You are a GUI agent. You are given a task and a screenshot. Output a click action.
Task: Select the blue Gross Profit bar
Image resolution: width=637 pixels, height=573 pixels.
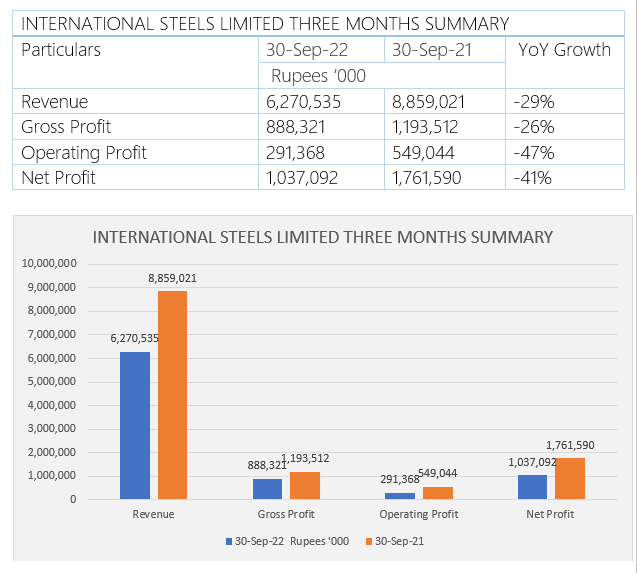pos(267,489)
